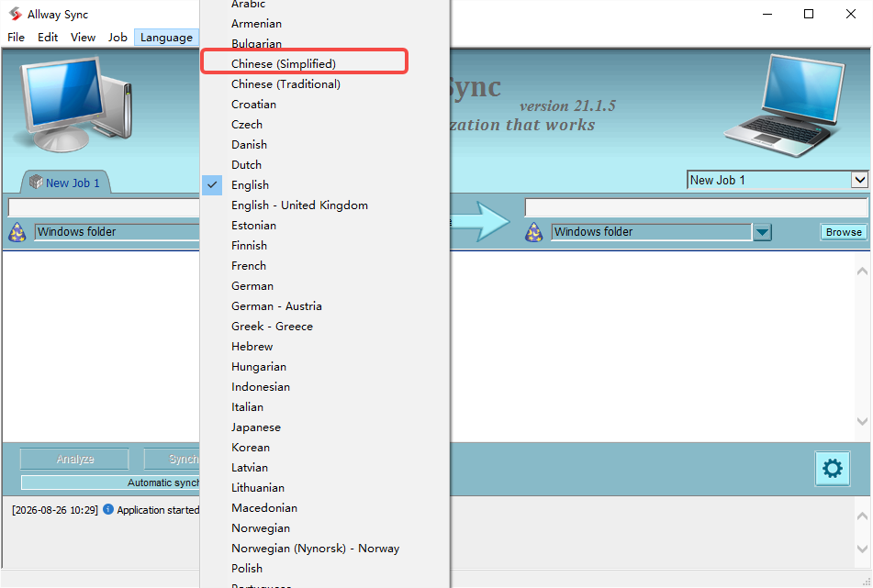Open the View menu
Image resolution: width=873 pixels, height=588 pixels.
pyautogui.click(x=83, y=38)
